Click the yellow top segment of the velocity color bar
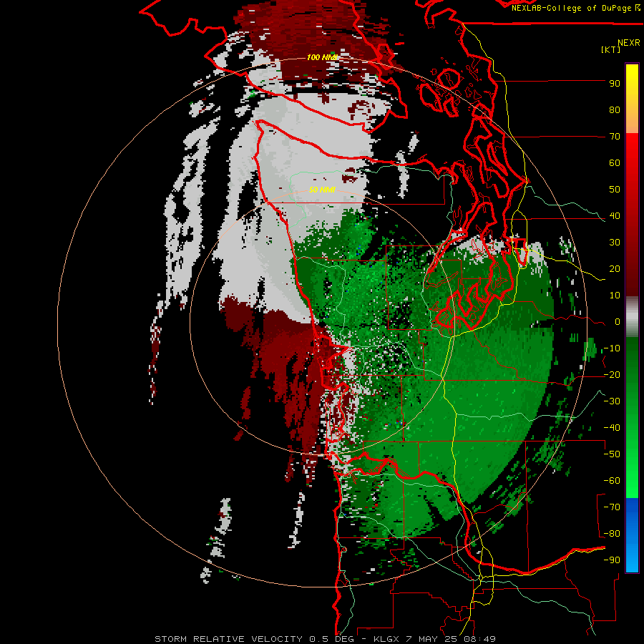 pyautogui.click(x=632, y=99)
